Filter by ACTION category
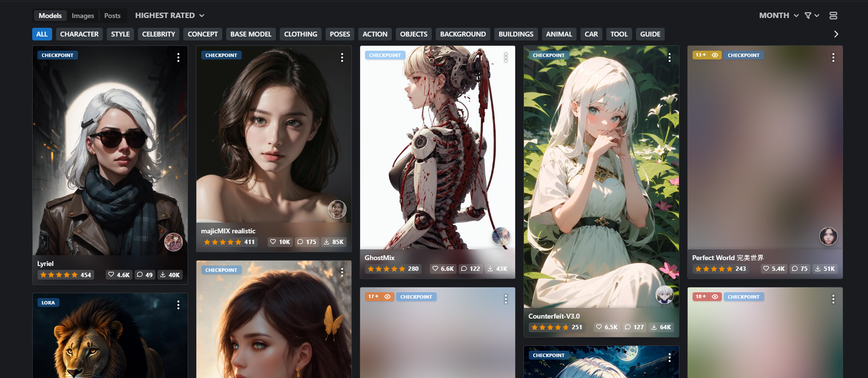 [375, 34]
